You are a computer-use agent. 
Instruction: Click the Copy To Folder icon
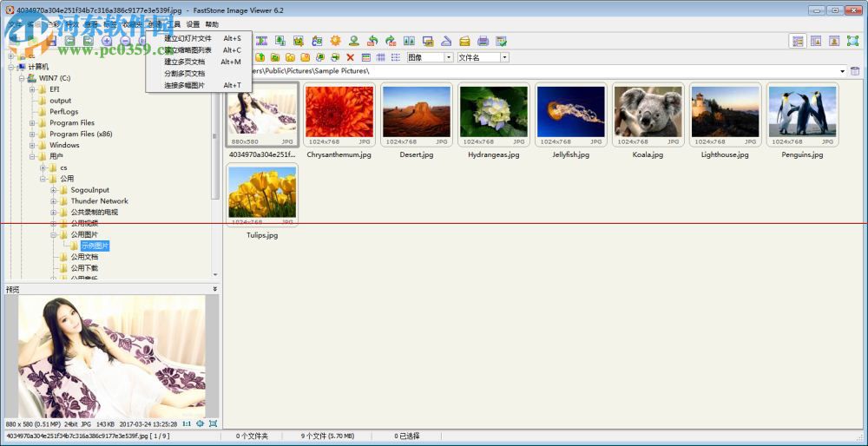(320, 57)
